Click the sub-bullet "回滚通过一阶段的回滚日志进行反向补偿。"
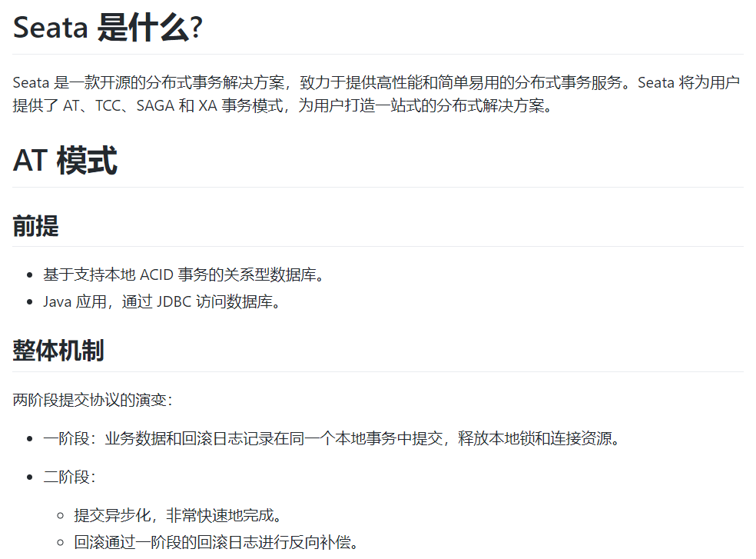The image size is (756, 559). pos(217,542)
